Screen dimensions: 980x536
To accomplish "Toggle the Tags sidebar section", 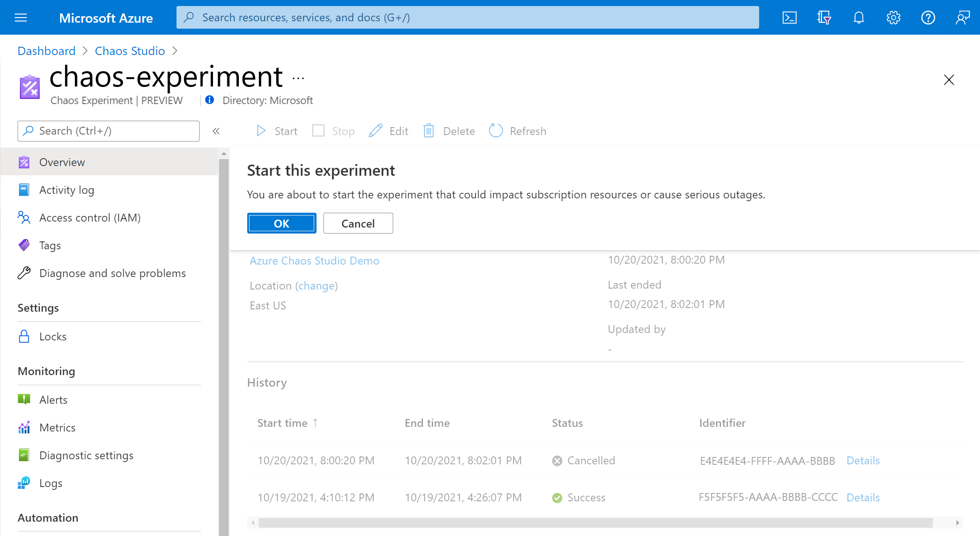I will pos(49,246).
